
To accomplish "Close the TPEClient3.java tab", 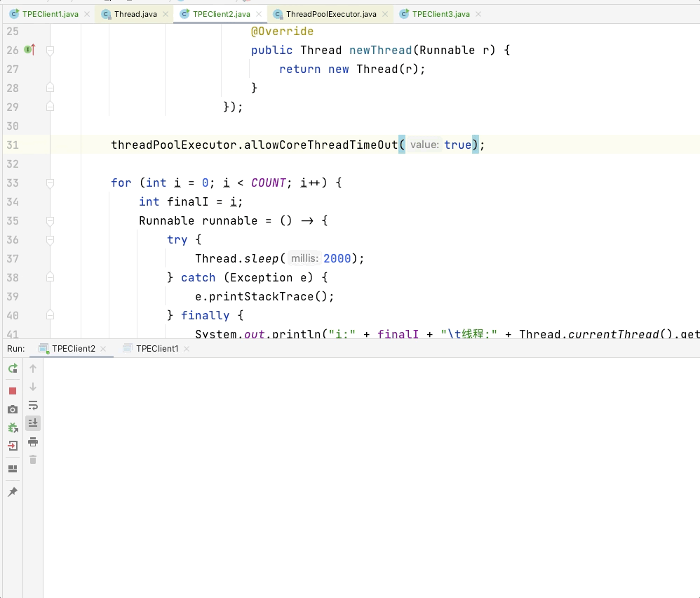I will click(478, 14).
